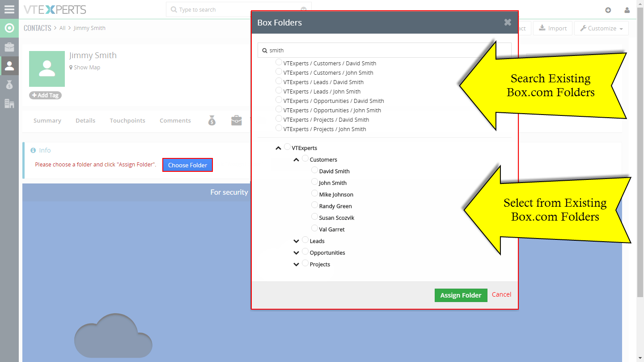This screenshot has width=644, height=362.
Task: Expand the Leads folder node
Action: pyautogui.click(x=296, y=241)
